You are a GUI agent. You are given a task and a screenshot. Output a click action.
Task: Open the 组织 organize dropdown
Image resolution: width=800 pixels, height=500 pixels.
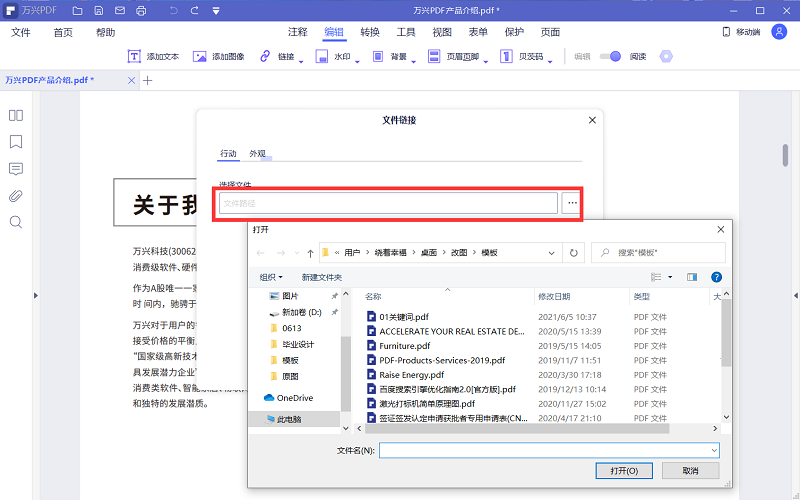click(x=271, y=277)
